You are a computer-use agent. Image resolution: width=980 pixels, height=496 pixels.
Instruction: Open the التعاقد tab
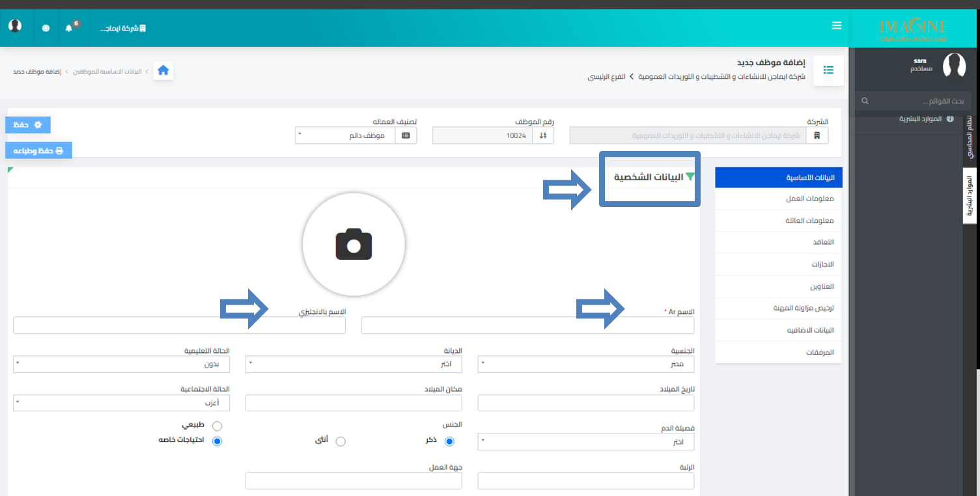pos(778,242)
